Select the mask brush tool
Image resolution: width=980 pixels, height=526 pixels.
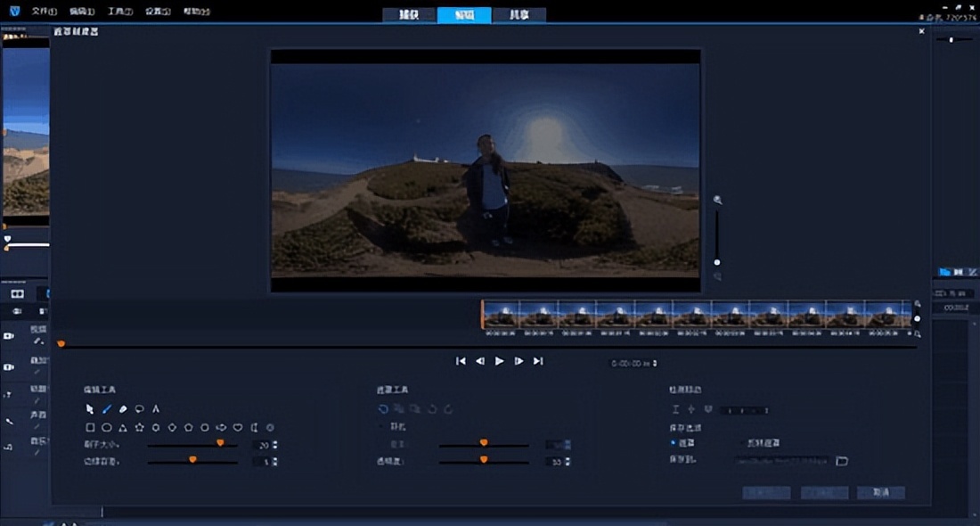pos(107,409)
